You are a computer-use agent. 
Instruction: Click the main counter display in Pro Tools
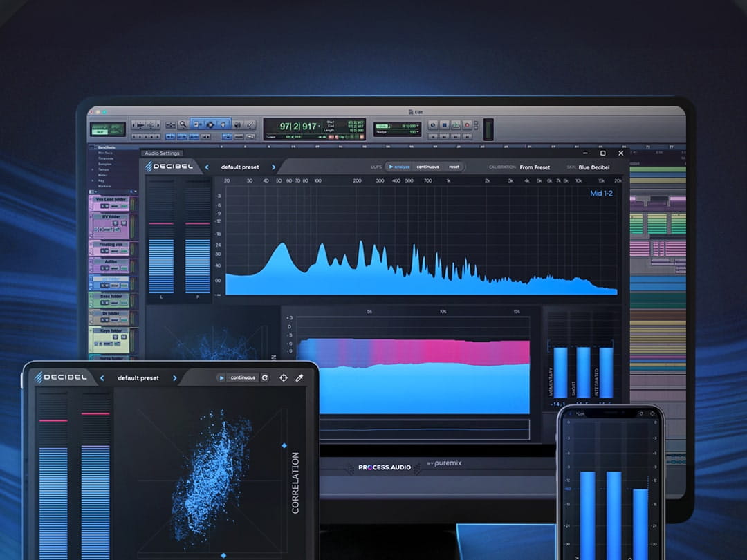tap(298, 127)
